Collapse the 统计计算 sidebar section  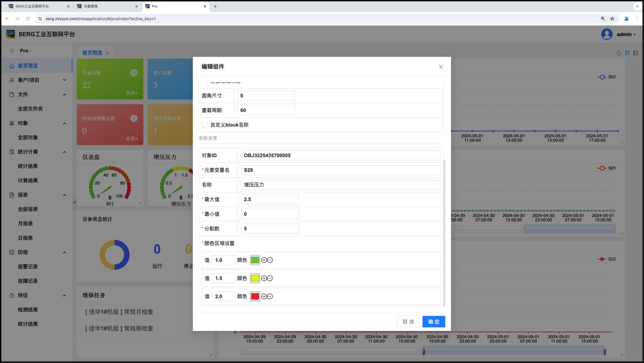click(x=64, y=152)
